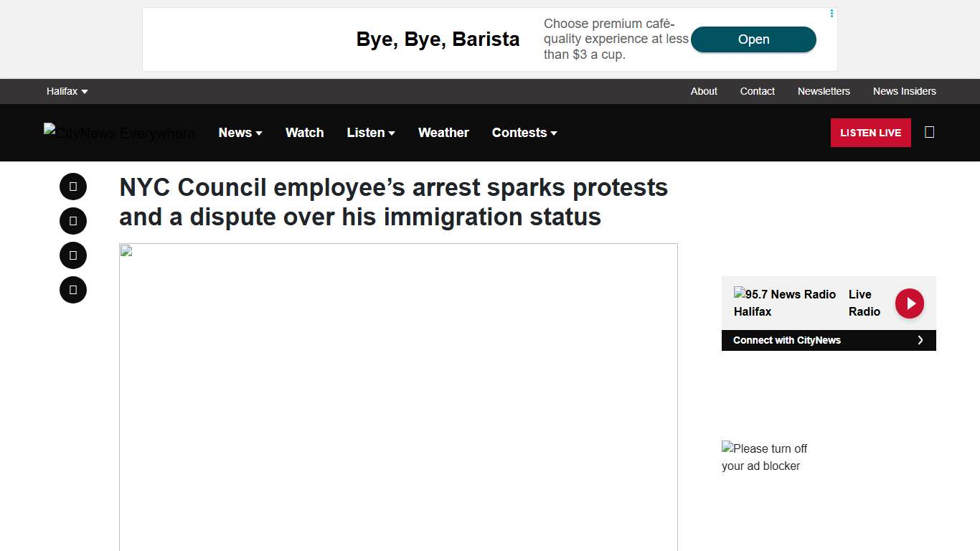Click the AdChoices icon on the banner ad
The image size is (980, 551).
pyautogui.click(x=831, y=14)
